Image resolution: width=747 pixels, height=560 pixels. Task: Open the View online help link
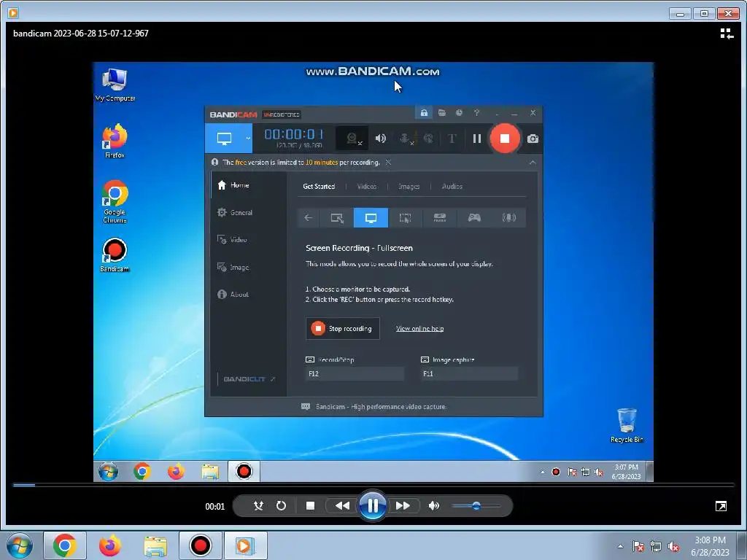(x=419, y=329)
